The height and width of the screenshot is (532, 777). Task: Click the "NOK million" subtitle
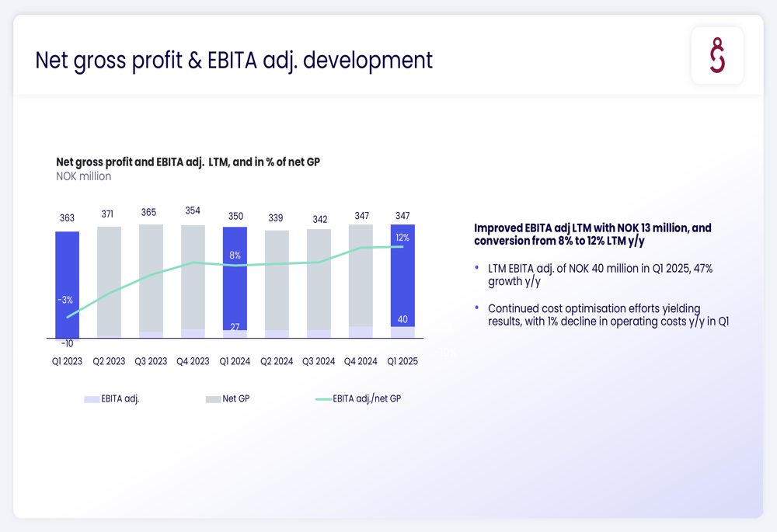coord(83,176)
